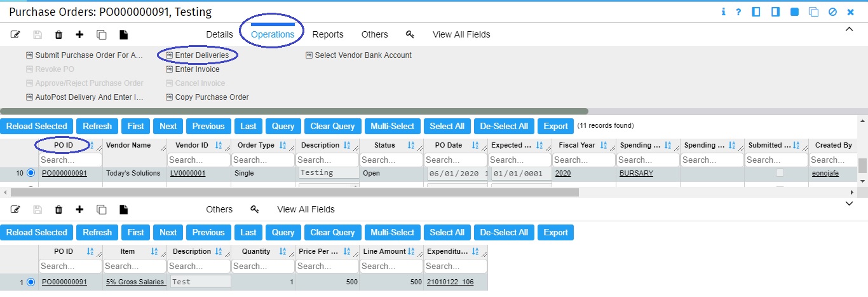Sort by the Fiscal Year column icon
The width and height of the screenshot is (868, 297).
[x=604, y=146]
